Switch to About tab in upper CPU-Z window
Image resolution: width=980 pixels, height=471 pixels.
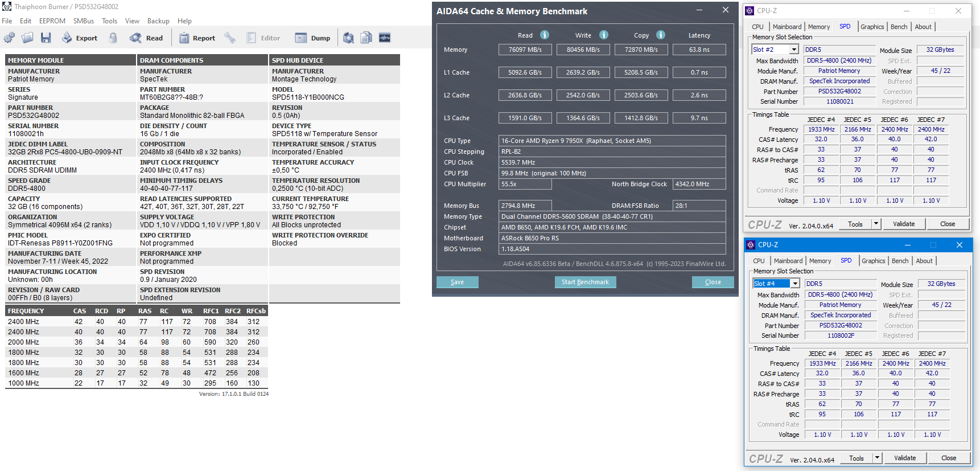click(x=923, y=27)
